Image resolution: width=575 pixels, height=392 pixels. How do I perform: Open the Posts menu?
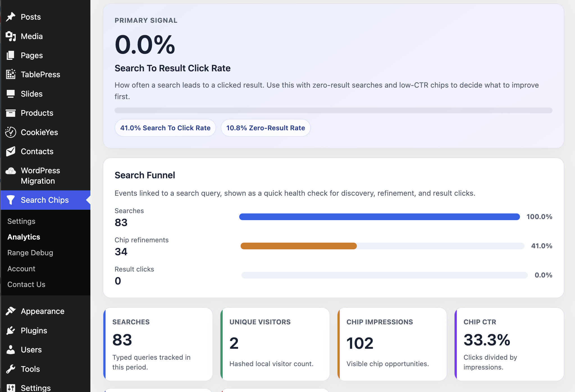point(45,17)
